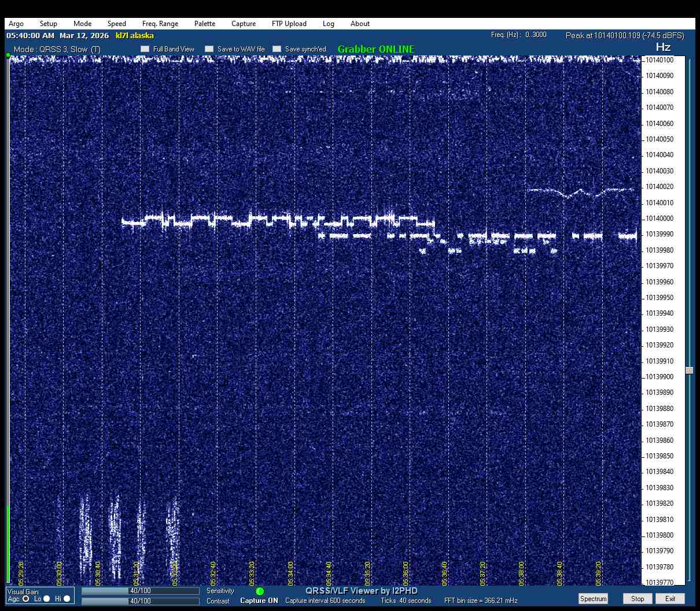Open the Setup menu

click(49, 24)
